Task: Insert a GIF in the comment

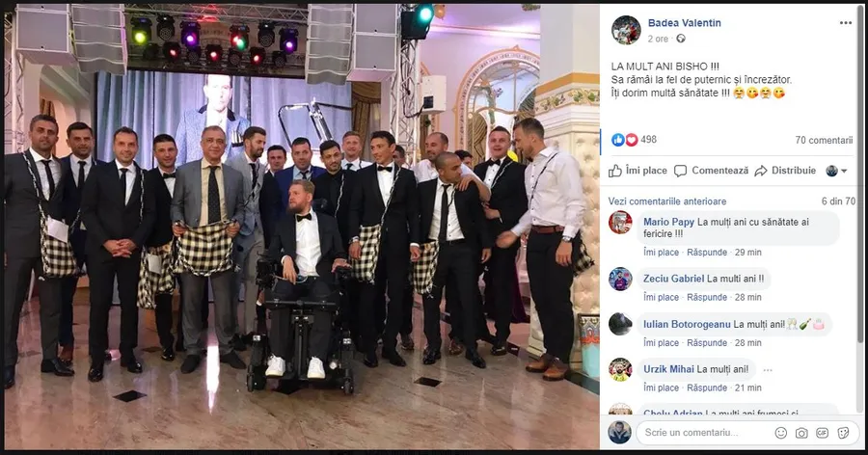Action: pyautogui.click(x=822, y=432)
